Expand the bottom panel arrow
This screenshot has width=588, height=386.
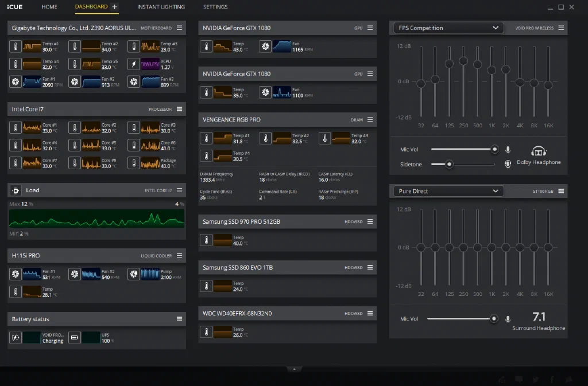coord(294,369)
